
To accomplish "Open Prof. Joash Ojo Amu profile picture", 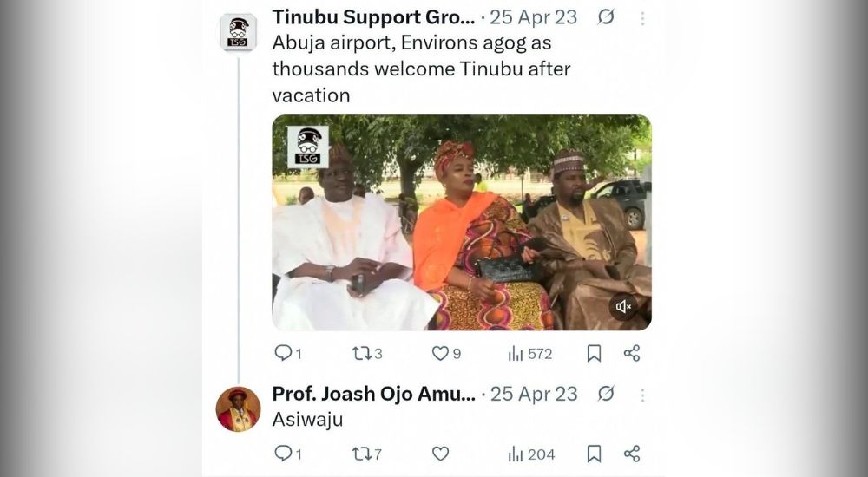I will (238, 408).
